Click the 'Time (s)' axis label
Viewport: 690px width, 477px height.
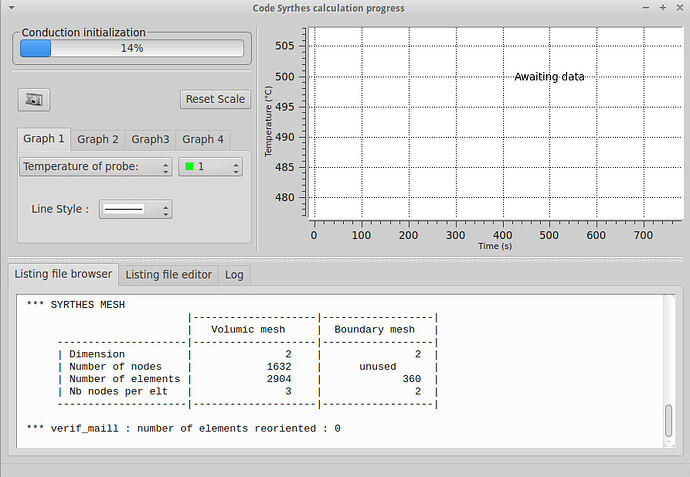(495, 246)
